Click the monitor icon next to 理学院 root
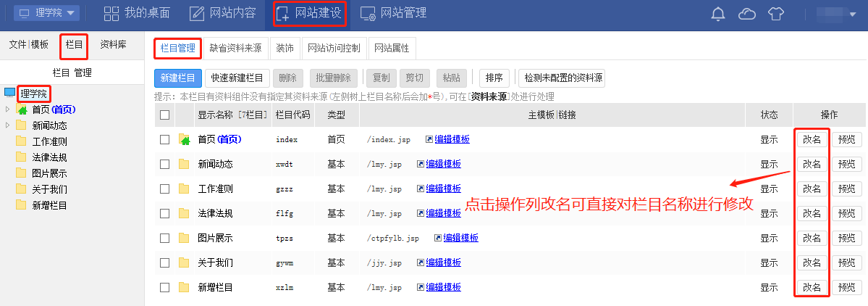Screen dimensions: 868x306 click(9, 93)
